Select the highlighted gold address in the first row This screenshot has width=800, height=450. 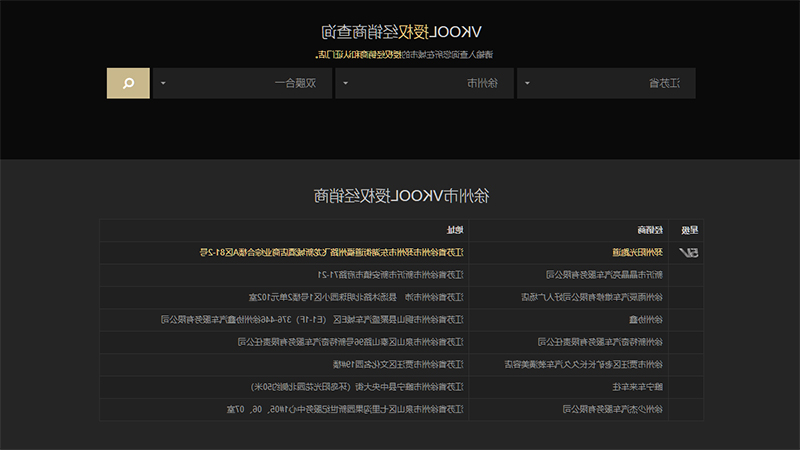(332, 253)
